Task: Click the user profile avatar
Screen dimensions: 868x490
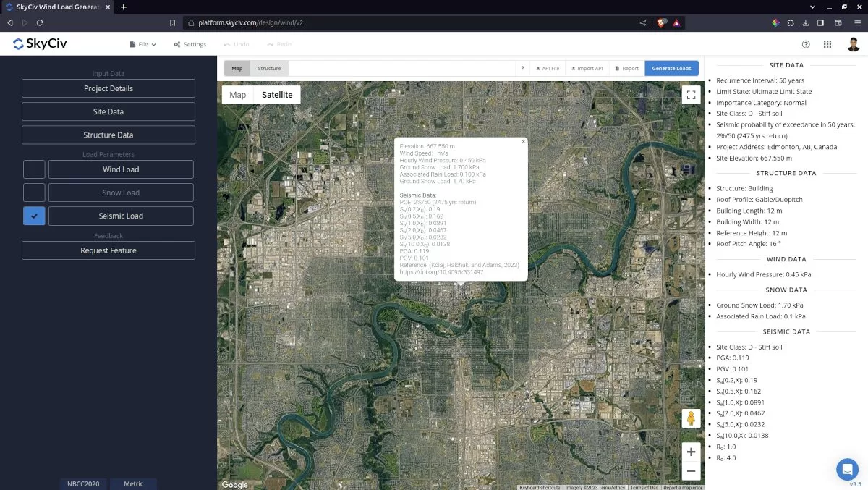Action: (854, 44)
